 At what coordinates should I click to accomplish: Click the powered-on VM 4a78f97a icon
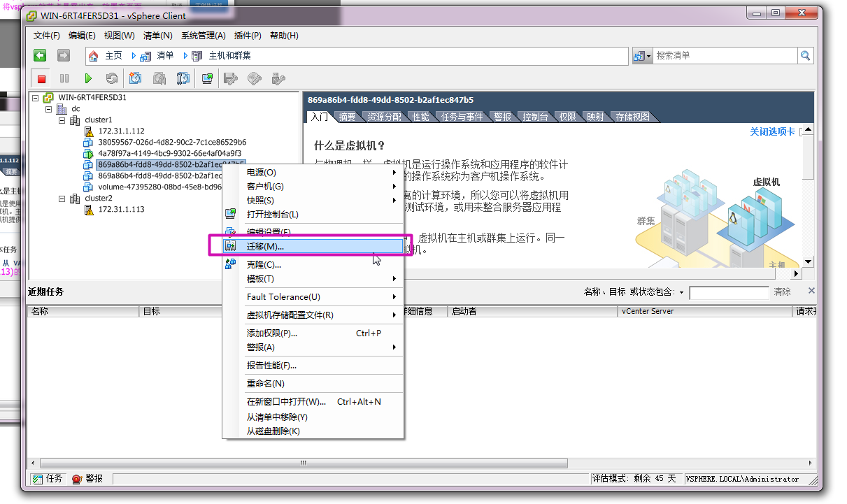(88, 154)
